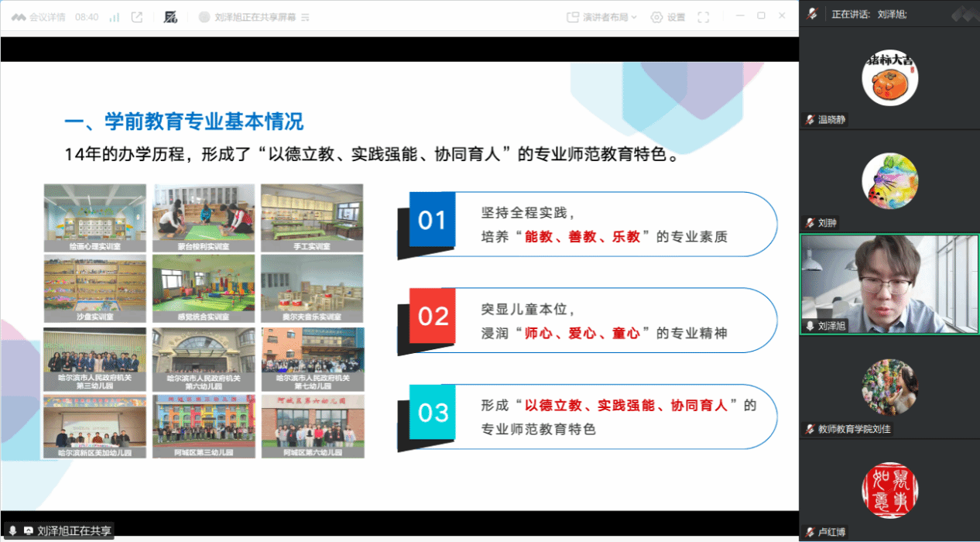Click 教师教育学院刘佳's avatar tile
Image resolution: width=980 pixels, height=542 pixels.
coord(889,387)
